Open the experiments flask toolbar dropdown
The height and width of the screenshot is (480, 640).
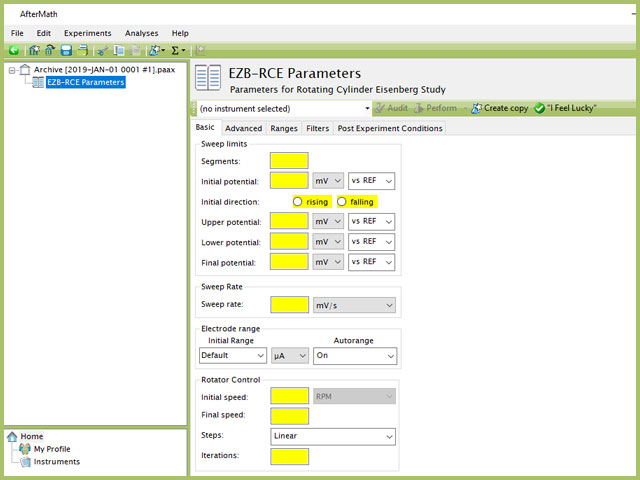coord(157,50)
